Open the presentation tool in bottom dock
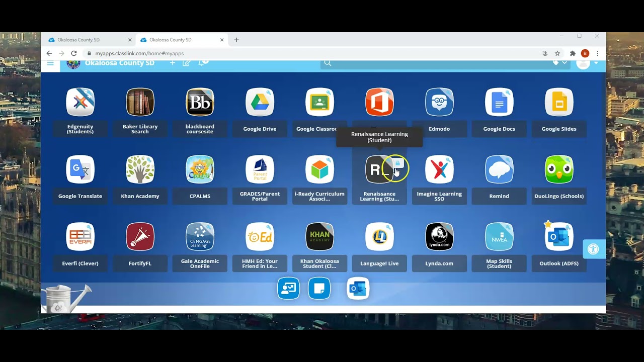The height and width of the screenshot is (362, 644). (289, 289)
